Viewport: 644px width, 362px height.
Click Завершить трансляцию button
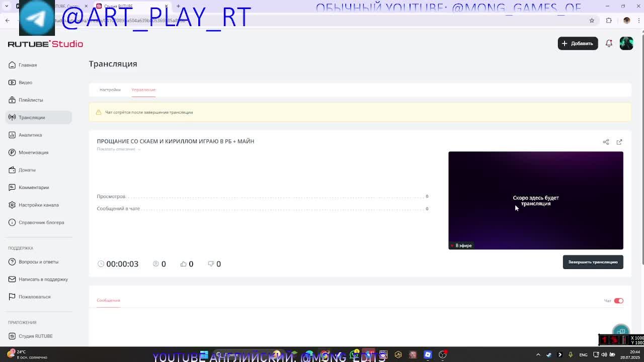593,262
